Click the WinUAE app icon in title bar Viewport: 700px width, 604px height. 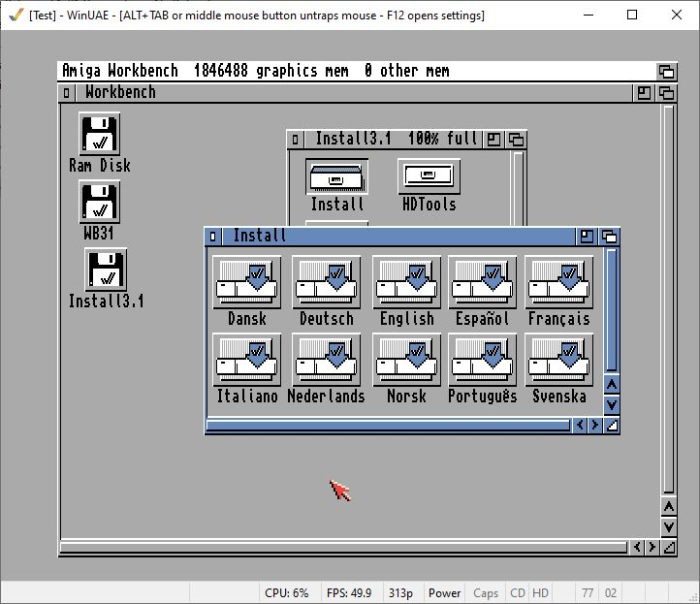click(16, 16)
